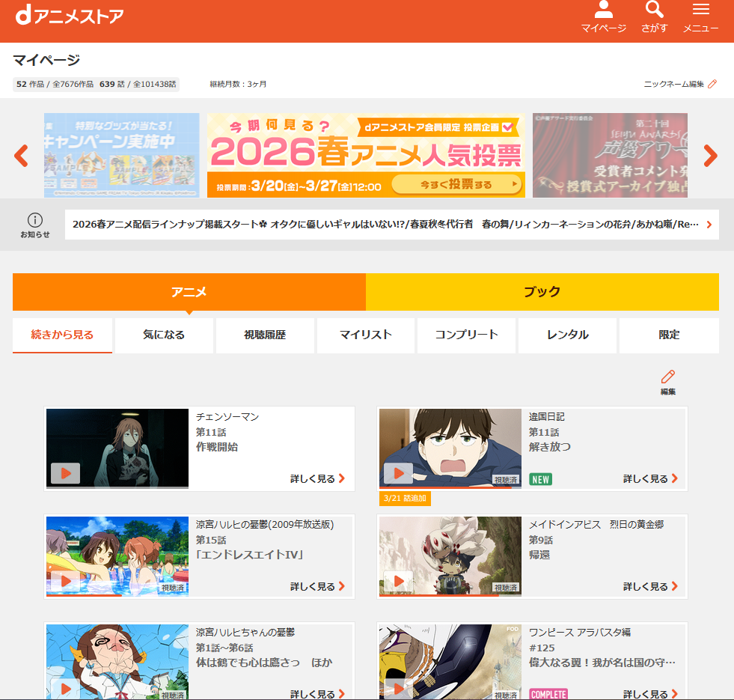734x700 pixels.
Task: Select the マイリスト tab
Action: pos(366,335)
